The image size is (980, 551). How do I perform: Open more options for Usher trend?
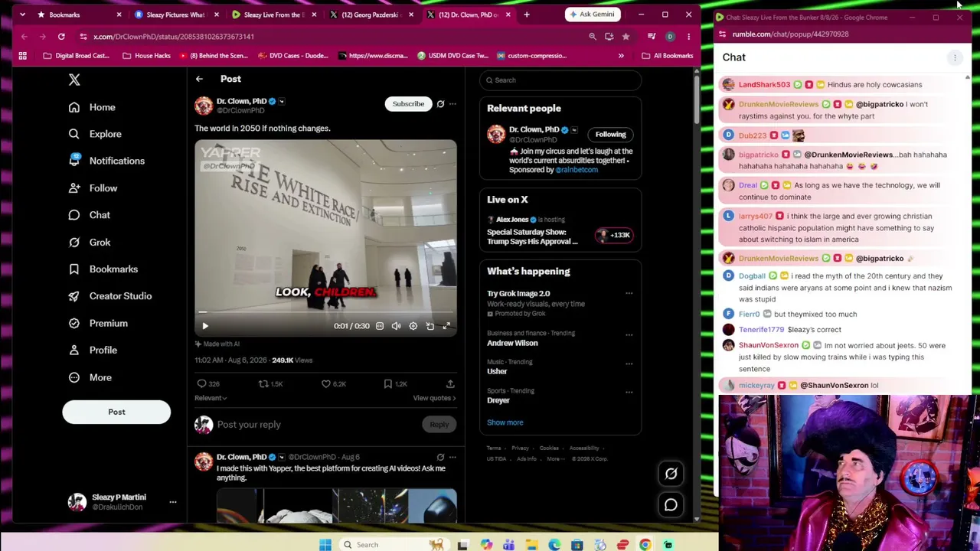click(629, 364)
